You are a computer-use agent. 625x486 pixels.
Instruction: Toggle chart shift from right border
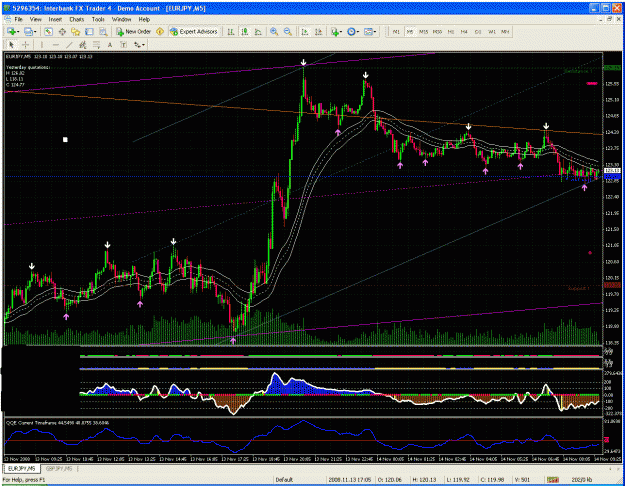click(318, 32)
